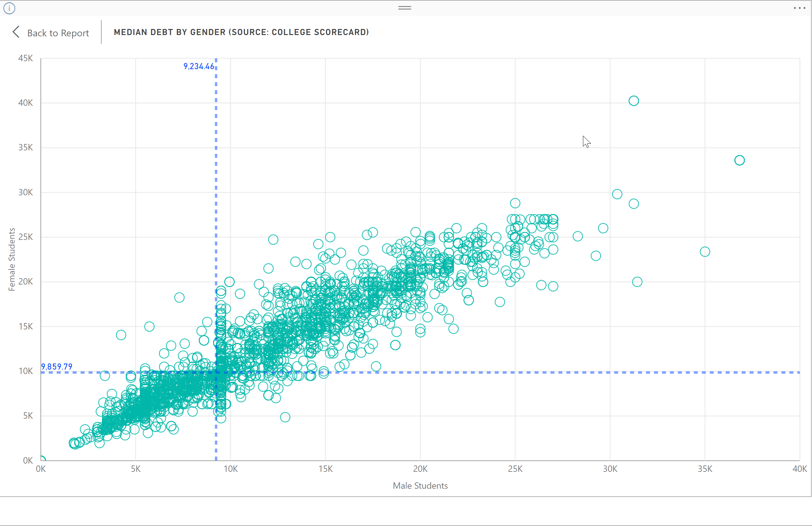This screenshot has height=526, width=812.
Task: Open the ellipsis dropdown for visual options
Action: pos(799,8)
